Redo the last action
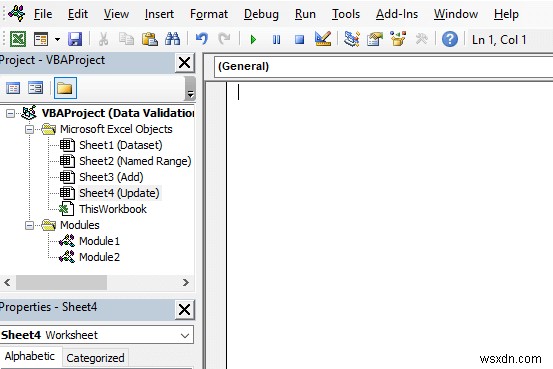The height and width of the screenshot is (369, 553). (x=224, y=39)
